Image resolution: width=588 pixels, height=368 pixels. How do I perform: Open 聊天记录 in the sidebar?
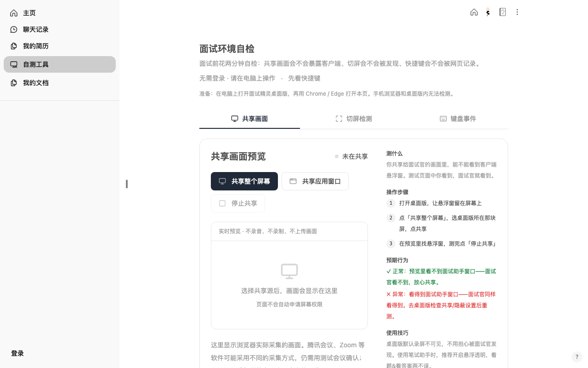pyautogui.click(x=60, y=29)
